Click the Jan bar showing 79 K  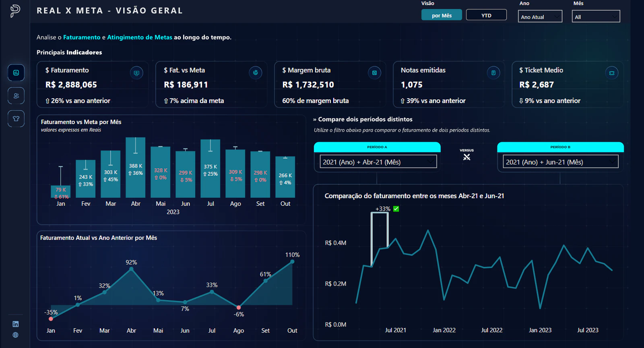click(61, 192)
